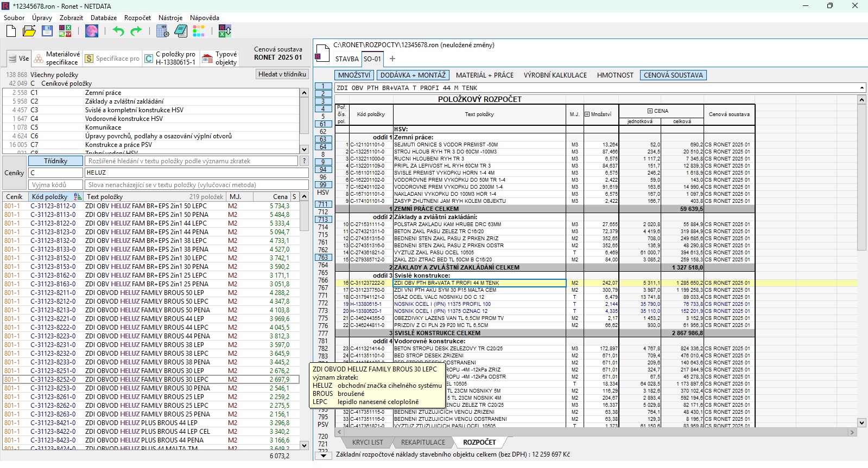Viewport: 868px width, 468px height.
Task: Click the Ceníky button
Action: (x=14, y=173)
